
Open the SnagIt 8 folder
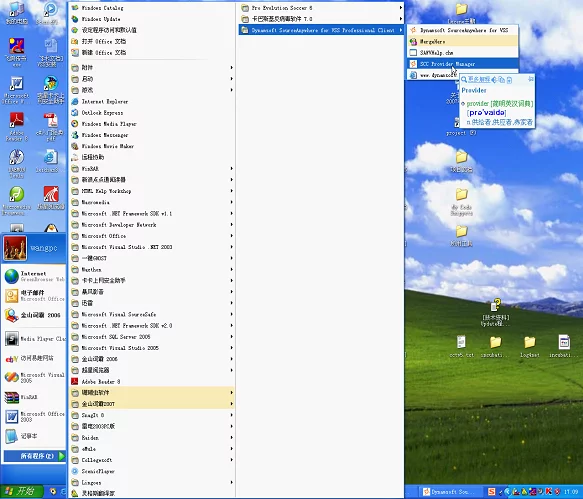(x=152, y=415)
